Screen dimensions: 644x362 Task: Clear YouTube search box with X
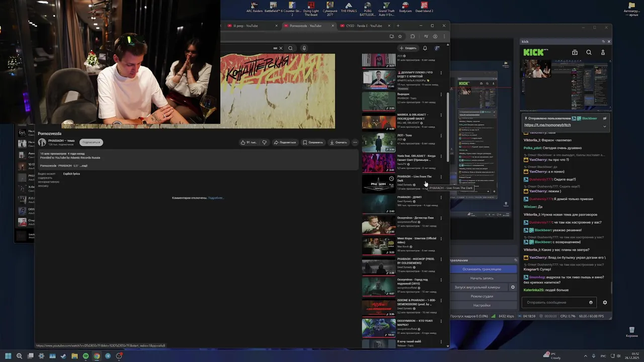click(x=281, y=48)
